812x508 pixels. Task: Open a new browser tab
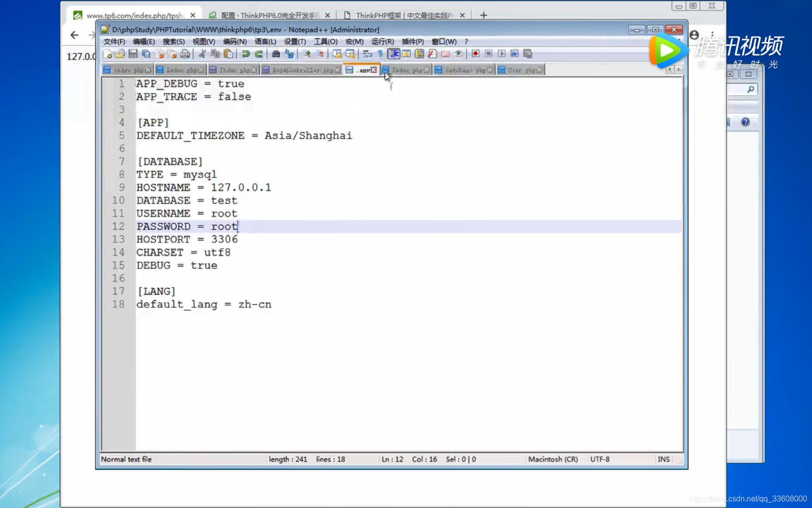484,15
